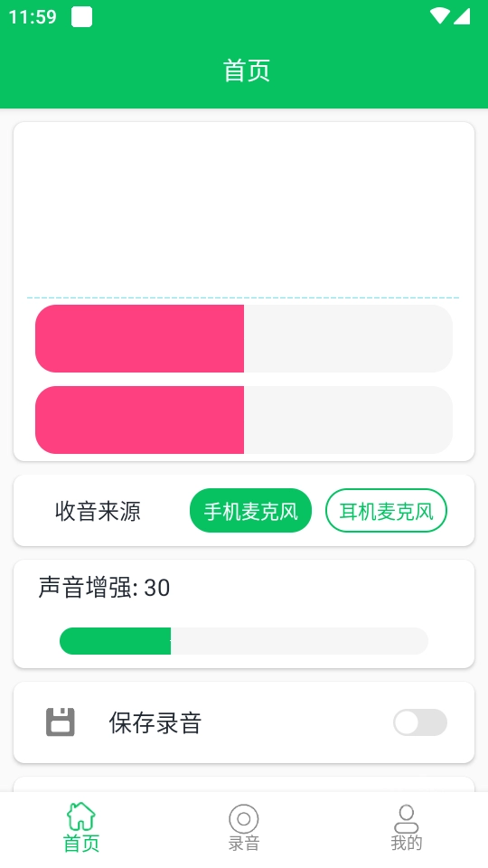Toggle the 保存录音 switch on
This screenshot has width=488, height=868.
tap(420, 722)
